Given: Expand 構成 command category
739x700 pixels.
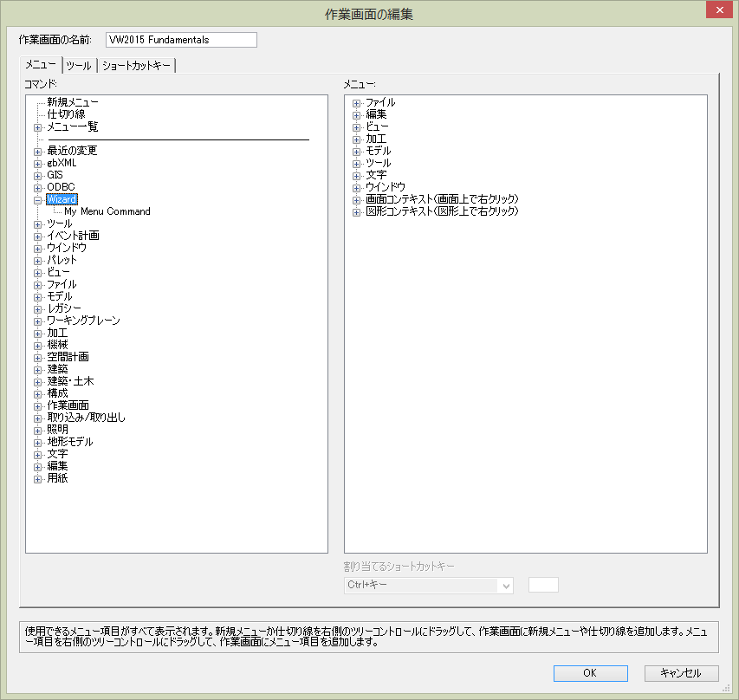Looking at the screenshot, I should pyautogui.click(x=38, y=394).
